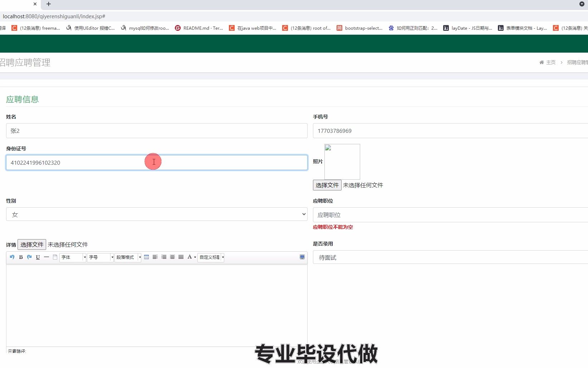Click the fullscreen icon at toolbar right
Screen dimensions: 588x368
point(302,257)
